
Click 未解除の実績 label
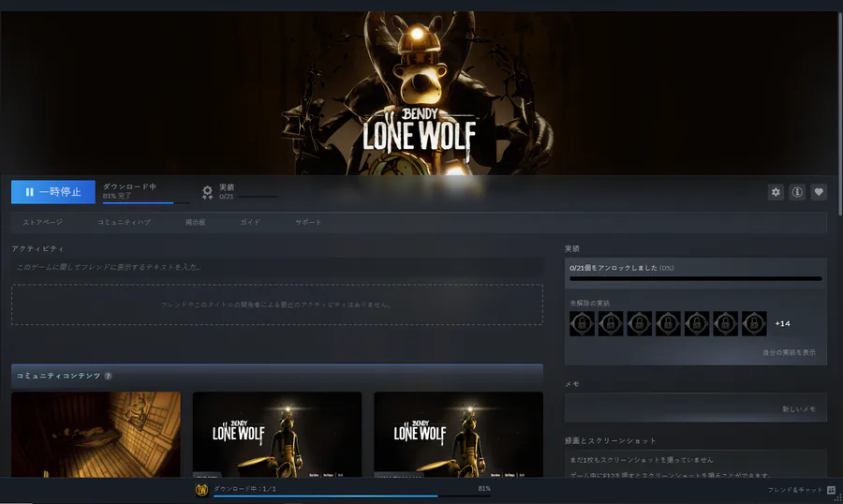(x=590, y=304)
